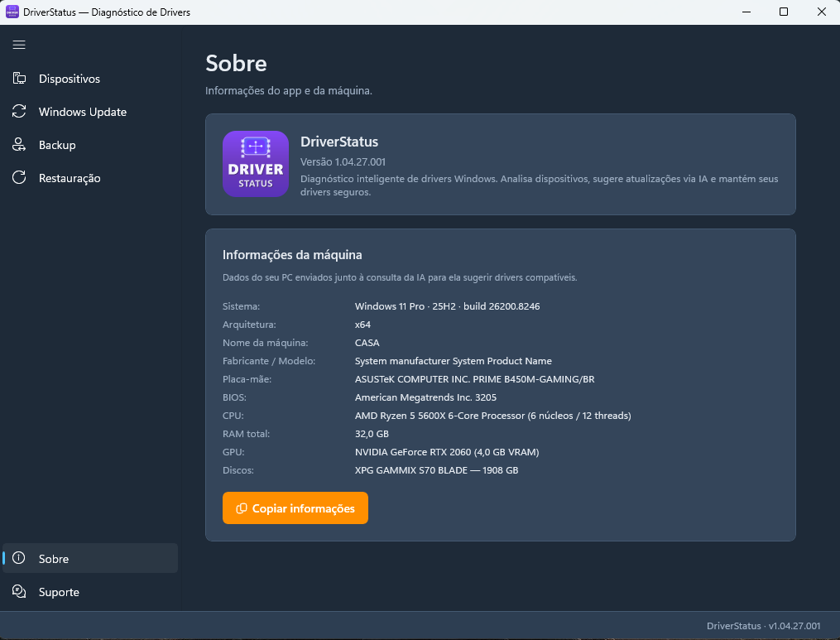Maximize the DriverStatus window

(783, 12)
